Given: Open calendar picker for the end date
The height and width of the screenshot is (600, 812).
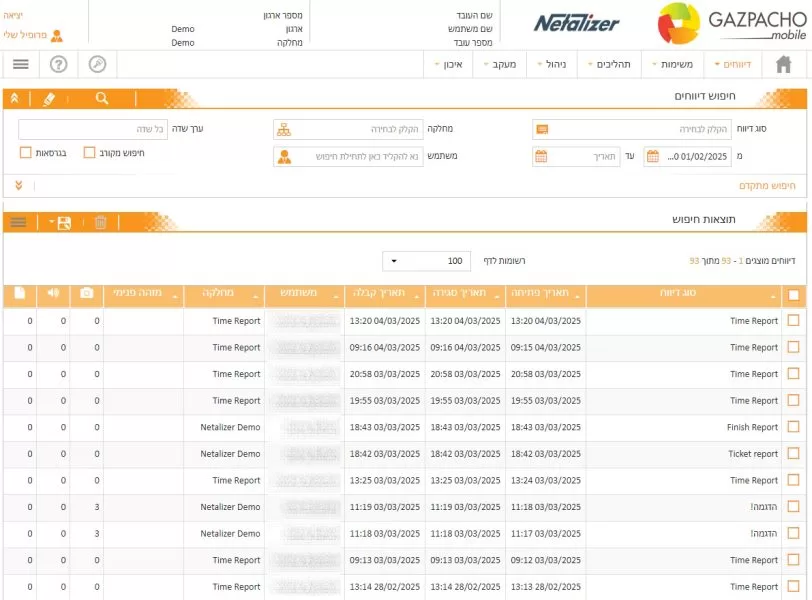Looking at the screenshot, I should click(x=541, y=156).
